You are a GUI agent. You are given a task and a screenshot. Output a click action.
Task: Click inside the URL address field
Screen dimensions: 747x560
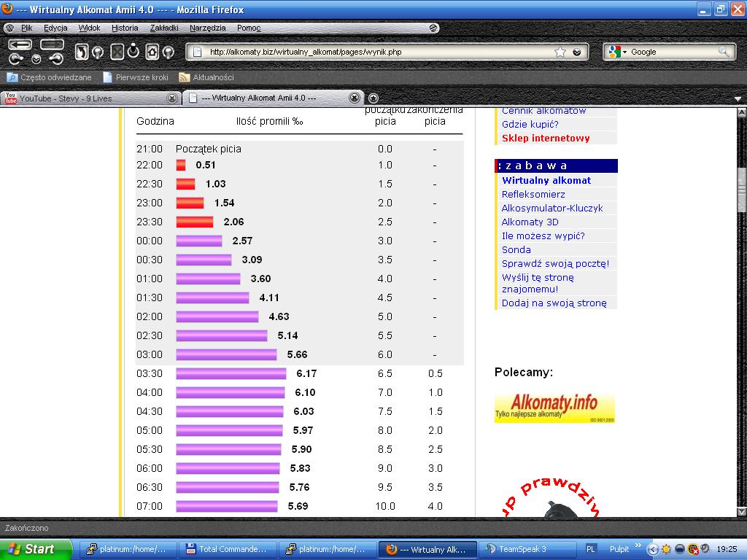365,52
